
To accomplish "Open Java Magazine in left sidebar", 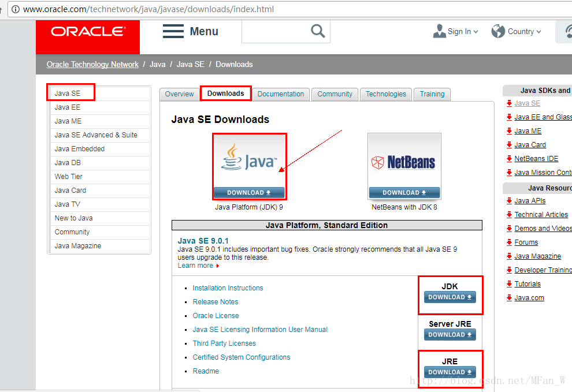I will [x=99, y=246].
